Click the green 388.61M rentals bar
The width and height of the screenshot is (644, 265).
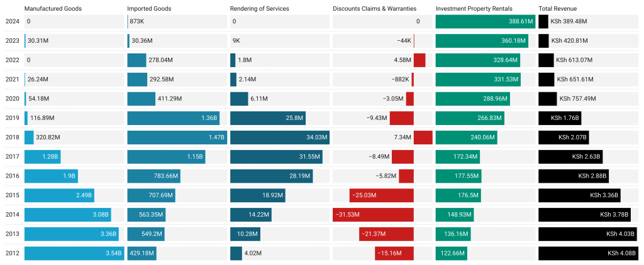pos(485,21)
